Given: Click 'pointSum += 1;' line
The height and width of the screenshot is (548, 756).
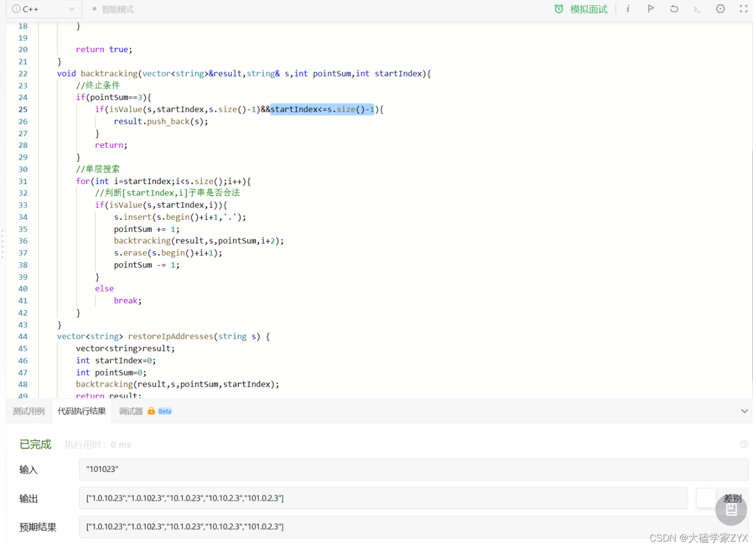Looking at the screenshot, I should click(147, 229).
